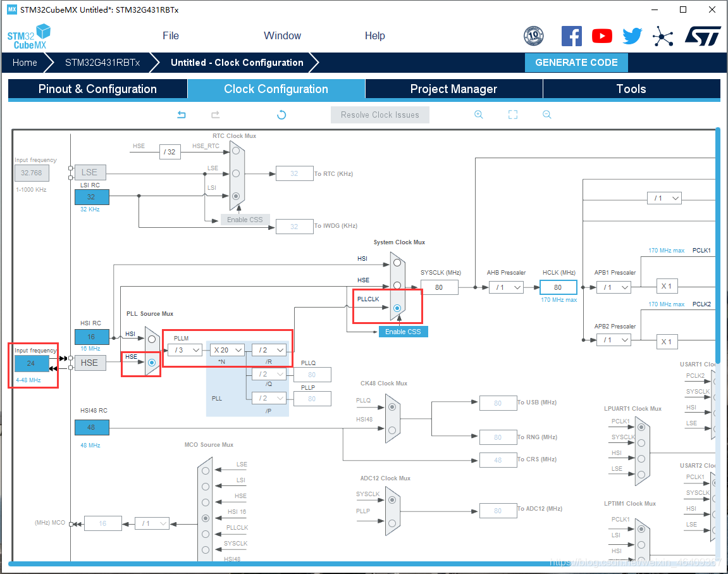Click the vertical scrollbar of clock diagram
The image size is (728, 574).
pyautogui.click(x=718, y=246)
